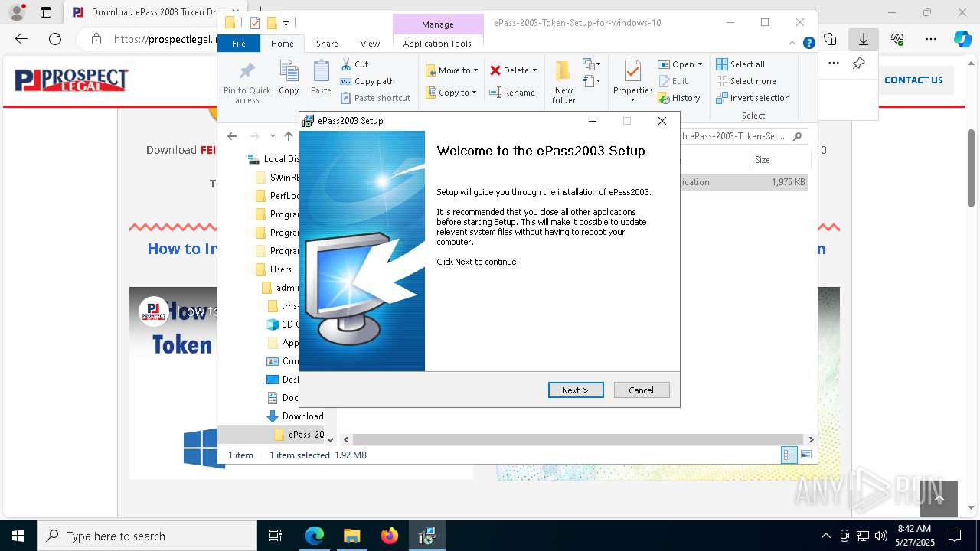Select $WinRE folder in navigation tree
Screen dimensions: 980x551
277,178
